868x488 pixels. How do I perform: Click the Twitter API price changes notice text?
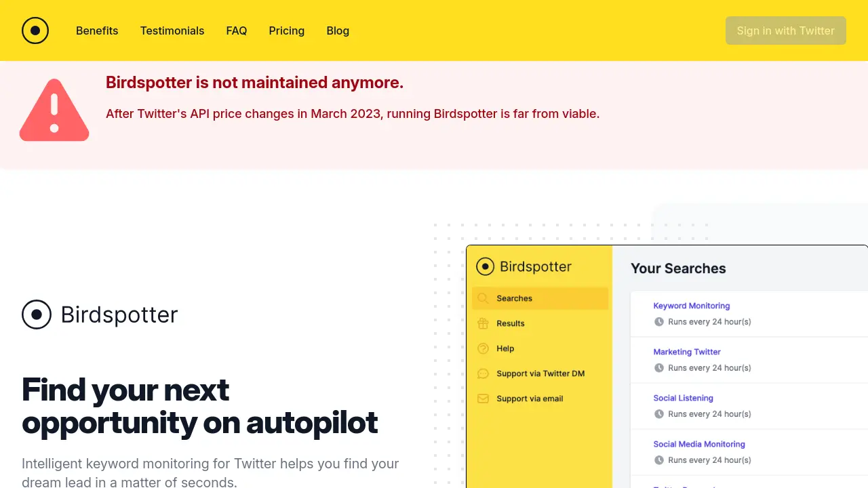pyautogui.click(x=353, y=114)
